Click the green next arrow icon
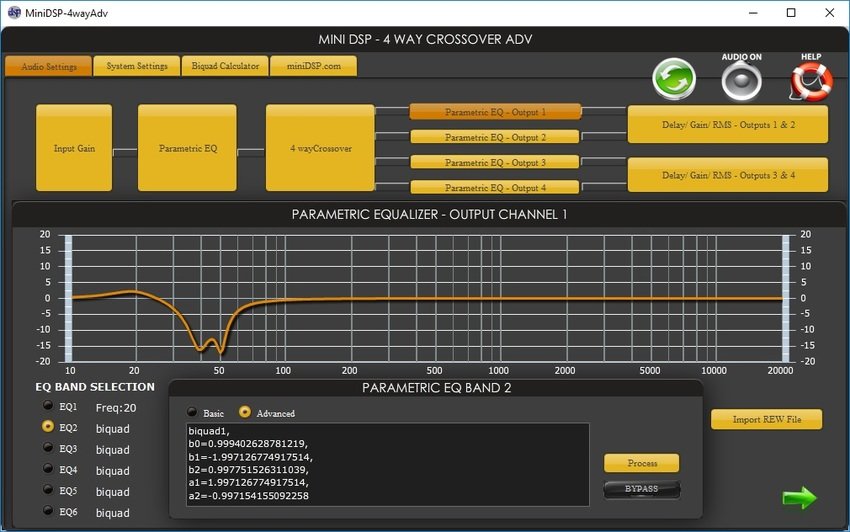 click(799, 497)
